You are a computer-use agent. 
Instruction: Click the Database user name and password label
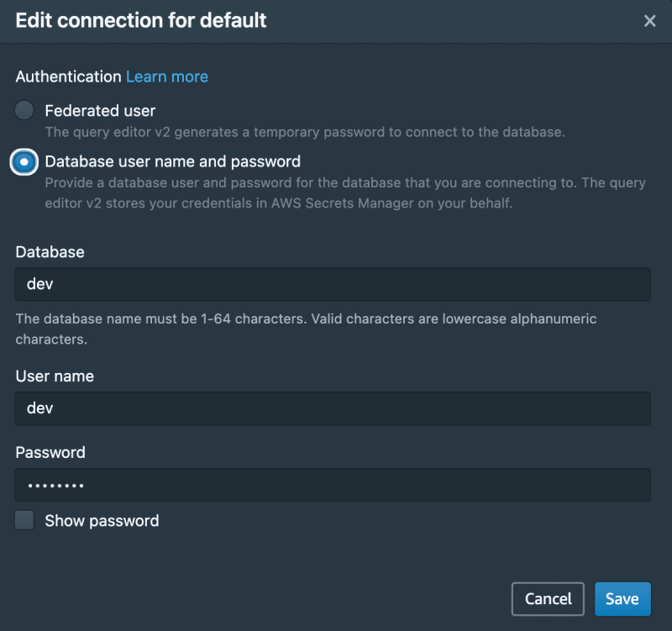pyautogui.click(x=173, y=162)
